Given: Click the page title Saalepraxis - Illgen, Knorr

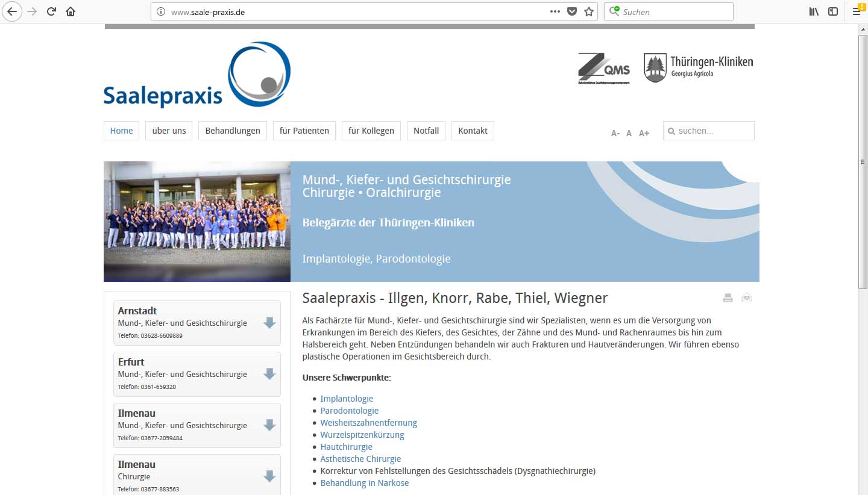Looking at the screenshot, I should [x=455, y=298].
